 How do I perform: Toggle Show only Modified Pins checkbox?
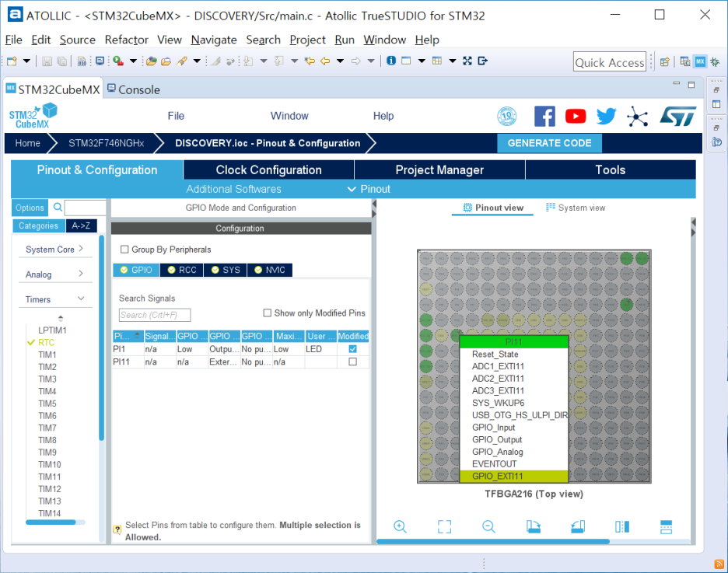tap(267, 313)
